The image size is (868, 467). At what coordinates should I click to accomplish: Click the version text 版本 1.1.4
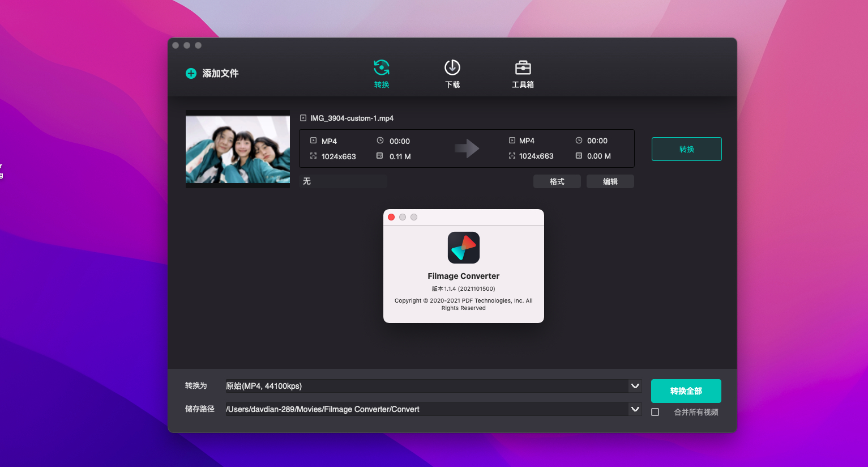pyautogui.click(x=464, y=289)
